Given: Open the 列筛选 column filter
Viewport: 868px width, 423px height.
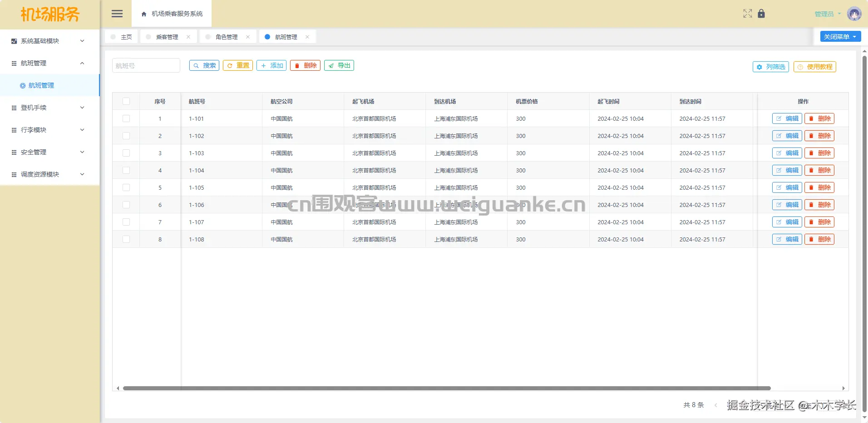Looking at the screenshot, I should 771,67.
